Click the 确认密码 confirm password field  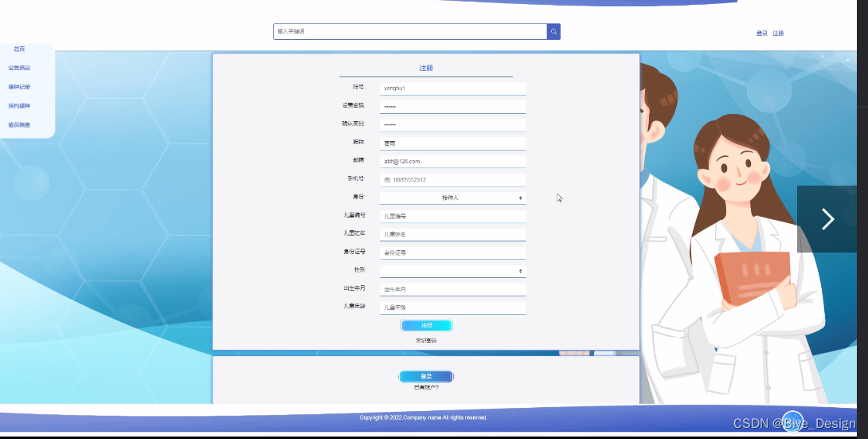[x=453, y=124]
